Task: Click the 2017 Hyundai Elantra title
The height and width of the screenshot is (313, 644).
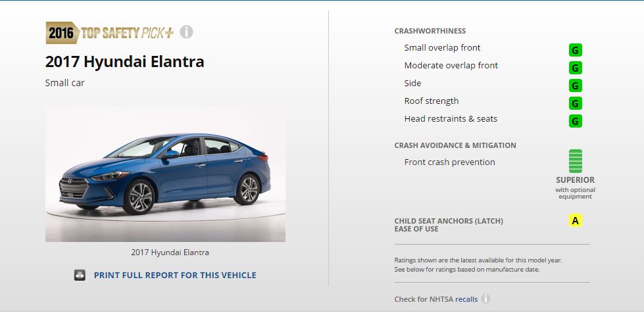Action: [124, 62]
